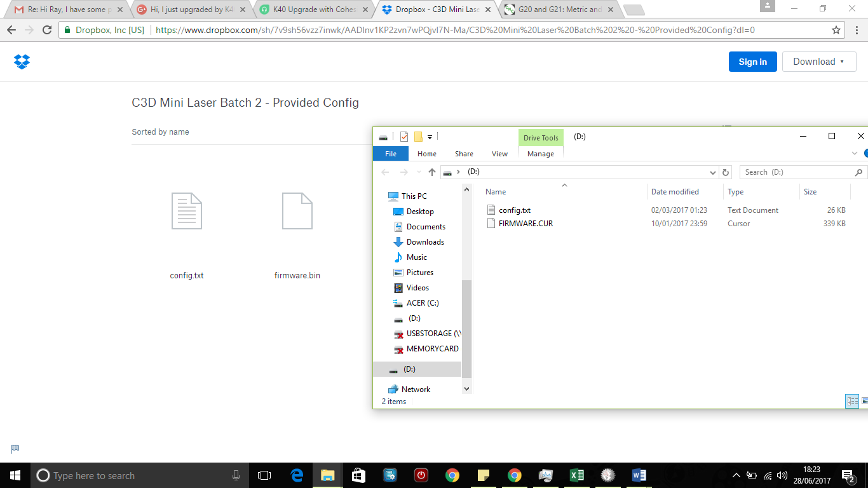Open recent locations dropdown in Explorer
Screen dimensions: 868x488
[x=419, y=172]
